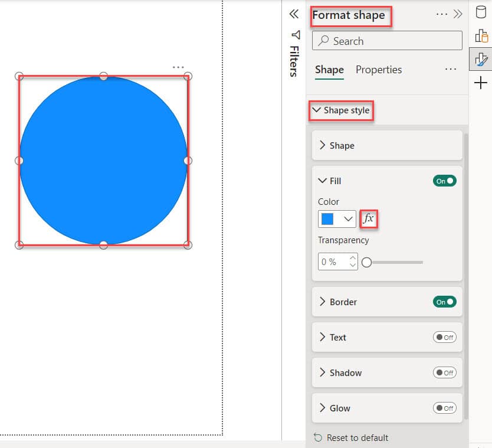Switch to the Properties tab
Screen dimensions: 492x448
(379, 70)
